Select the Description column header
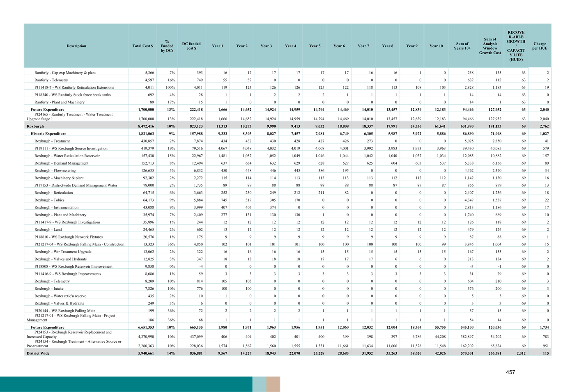 [76, 46]
